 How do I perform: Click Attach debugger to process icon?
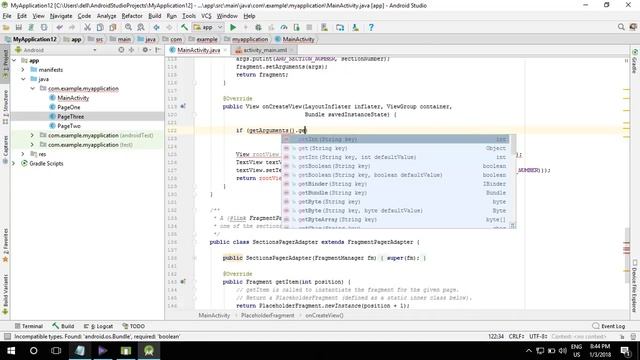click(296, 27)
